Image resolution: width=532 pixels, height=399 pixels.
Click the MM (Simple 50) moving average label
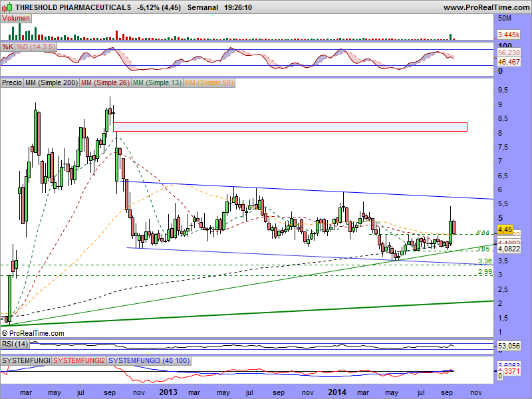coord(209,82)
